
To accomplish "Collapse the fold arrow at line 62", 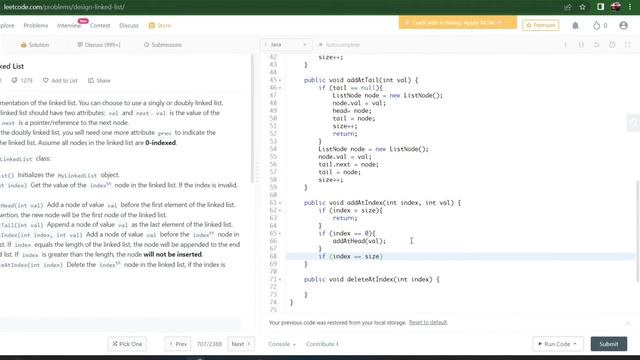I will click(x=280, y=211).
